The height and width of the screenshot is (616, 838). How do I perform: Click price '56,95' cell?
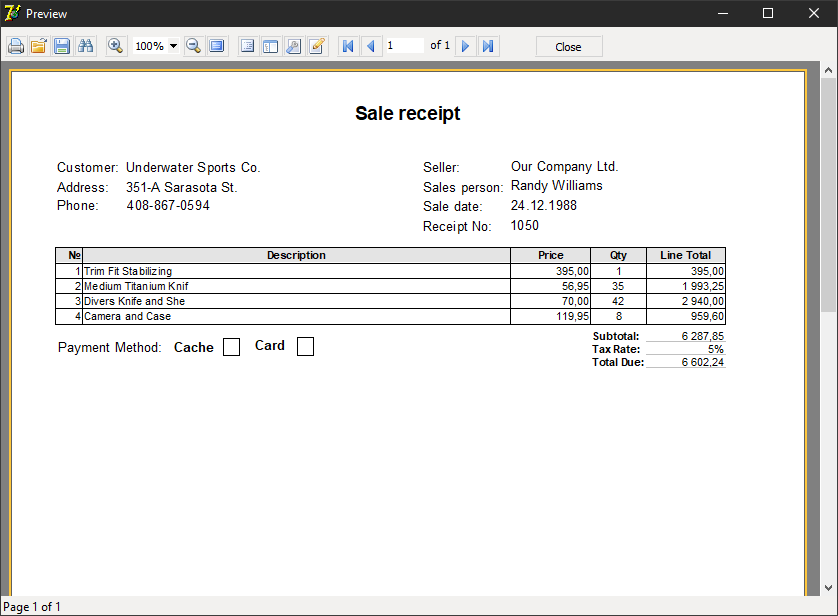pyautogui.click(x=550, y=286)
